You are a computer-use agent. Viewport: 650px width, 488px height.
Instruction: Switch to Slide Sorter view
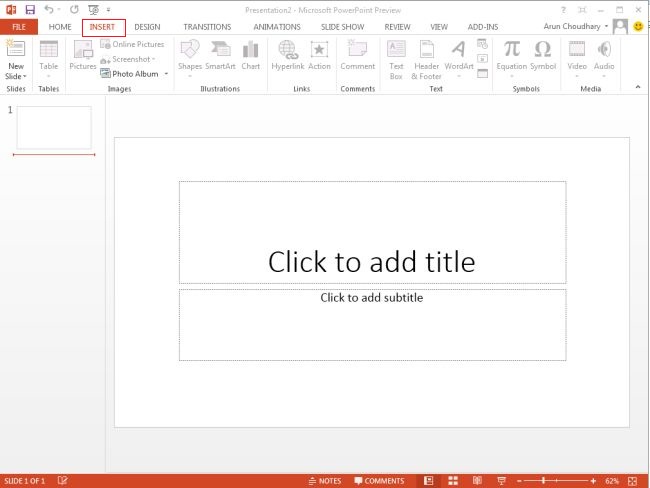coord(453,481)
